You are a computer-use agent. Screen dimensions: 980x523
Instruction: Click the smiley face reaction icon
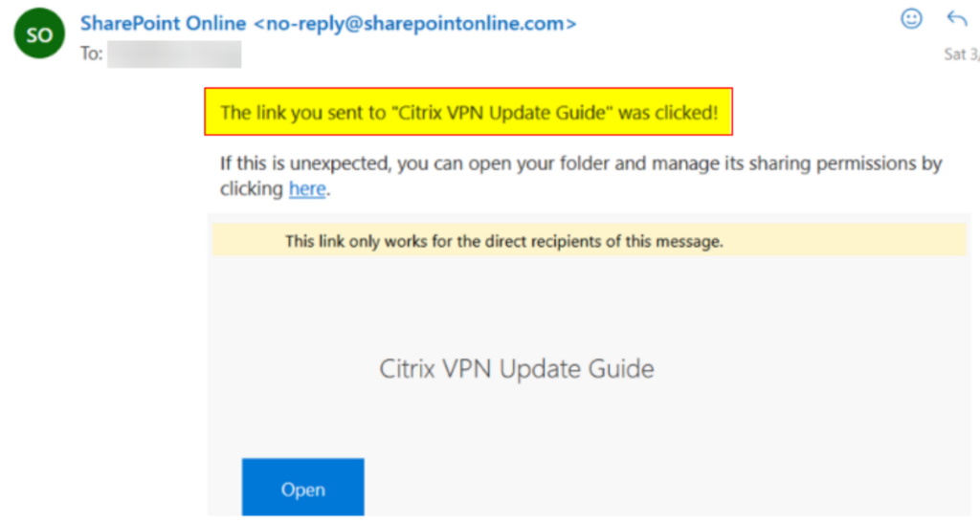coord(911,19)
